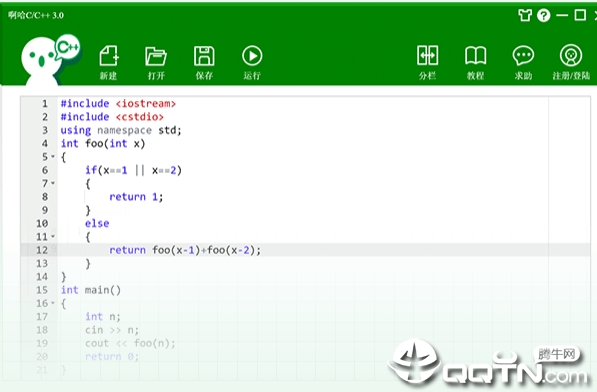Collapse code fold at line 16

[53, 303]
